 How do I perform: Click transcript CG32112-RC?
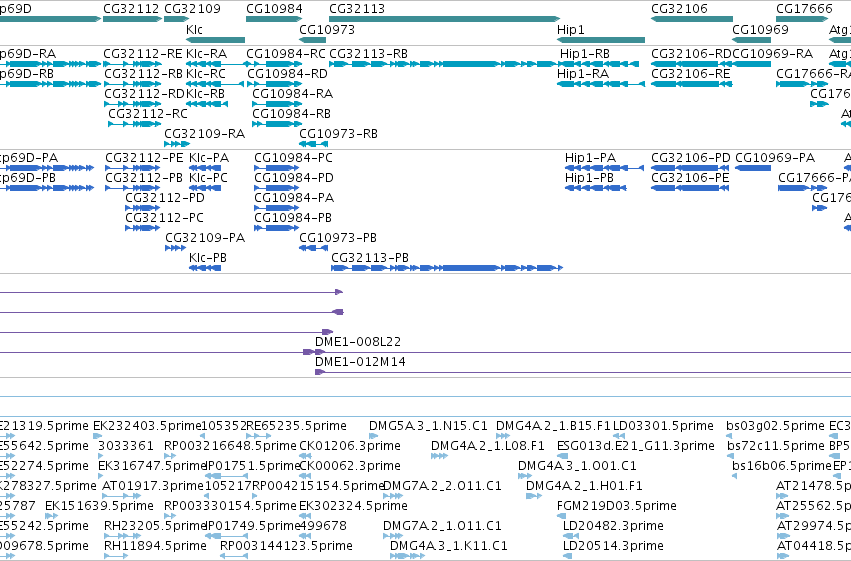click(135, 124)
